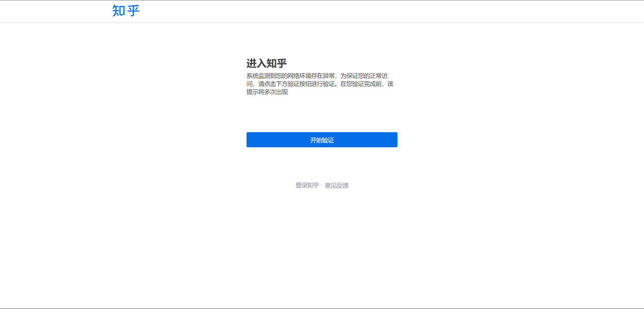The height and width of the screenshot is (309, 644).
Task: Click the paragraph line starting with 系统监测到
Action: [x=317, y=76]
